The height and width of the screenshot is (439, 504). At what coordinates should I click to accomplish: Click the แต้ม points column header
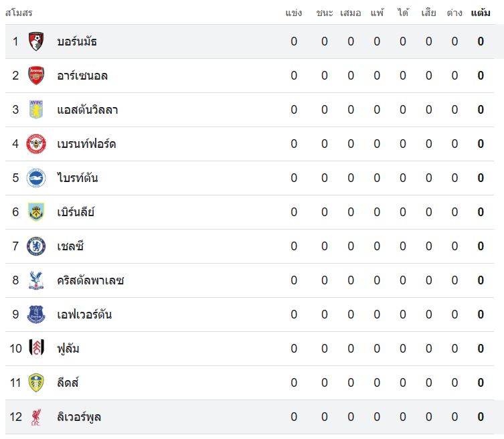click(481, 13)
